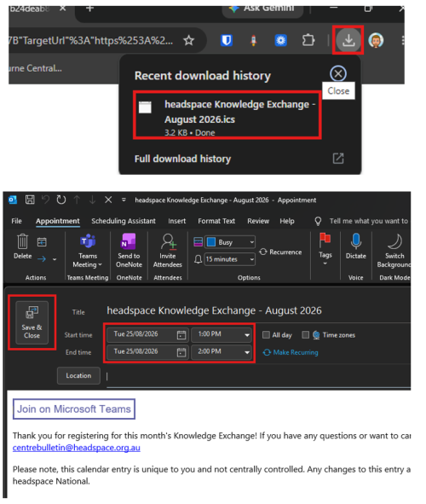This screenshot has width=426, height=504.
Task: Expand the 1:00 PM start time dropdown
Action: [x=247, y=334]
